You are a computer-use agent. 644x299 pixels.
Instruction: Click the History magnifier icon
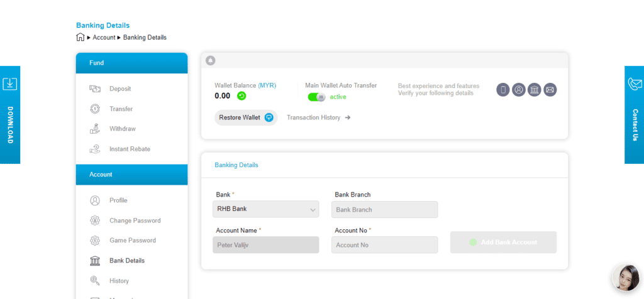tap(95, 281)
